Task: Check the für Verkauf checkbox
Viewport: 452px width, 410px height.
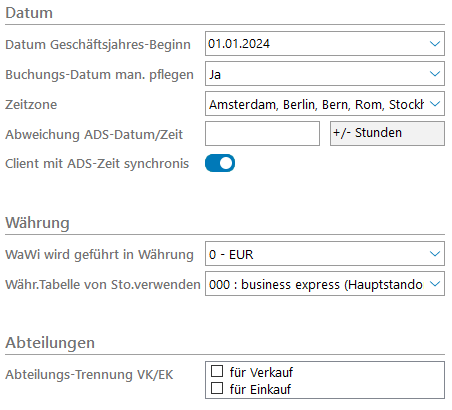Action: click(x=217, y=371)
